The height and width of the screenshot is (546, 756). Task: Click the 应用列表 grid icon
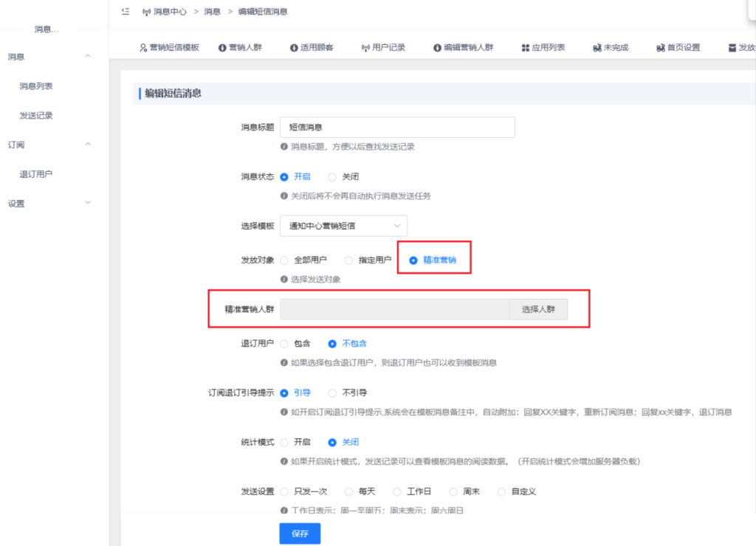[526, 48]
